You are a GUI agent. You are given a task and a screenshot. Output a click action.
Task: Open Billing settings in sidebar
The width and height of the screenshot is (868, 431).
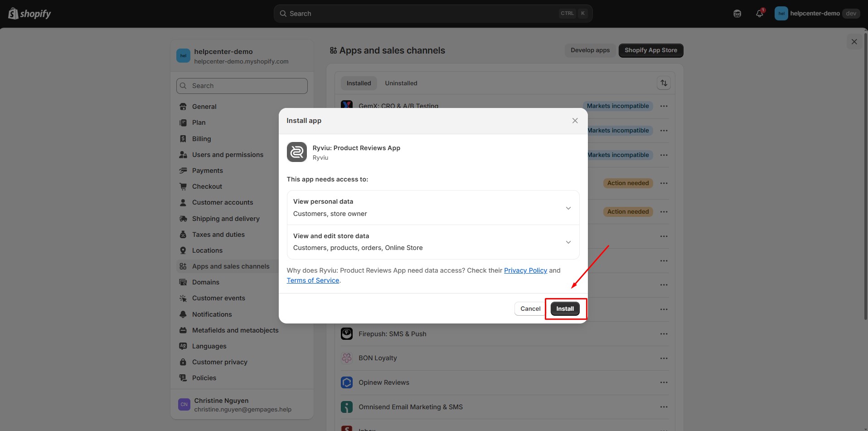(201, 139)
